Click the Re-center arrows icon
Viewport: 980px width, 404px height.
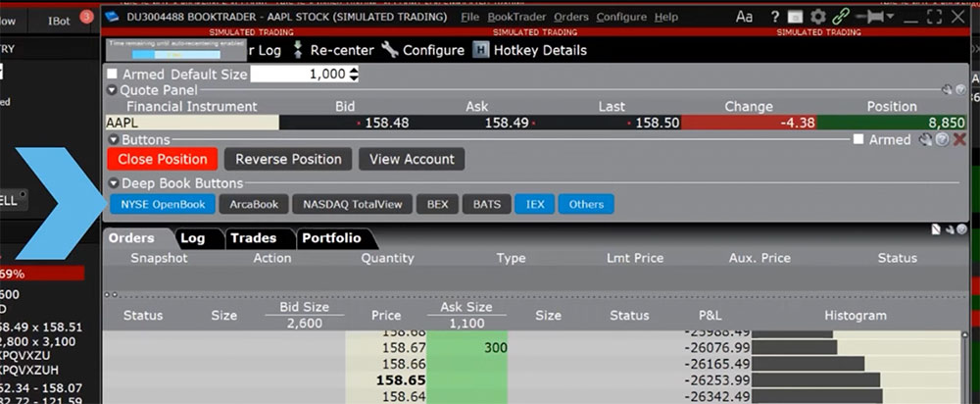[x=298, y=50]
